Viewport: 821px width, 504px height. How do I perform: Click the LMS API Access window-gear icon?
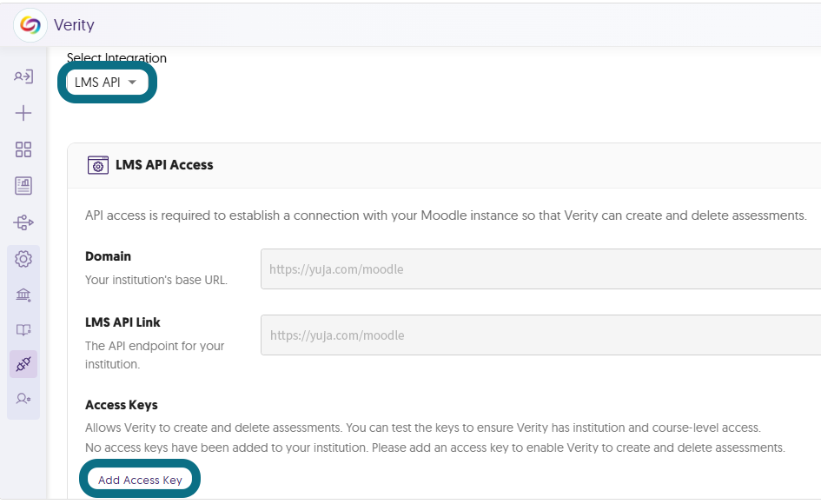98,165
